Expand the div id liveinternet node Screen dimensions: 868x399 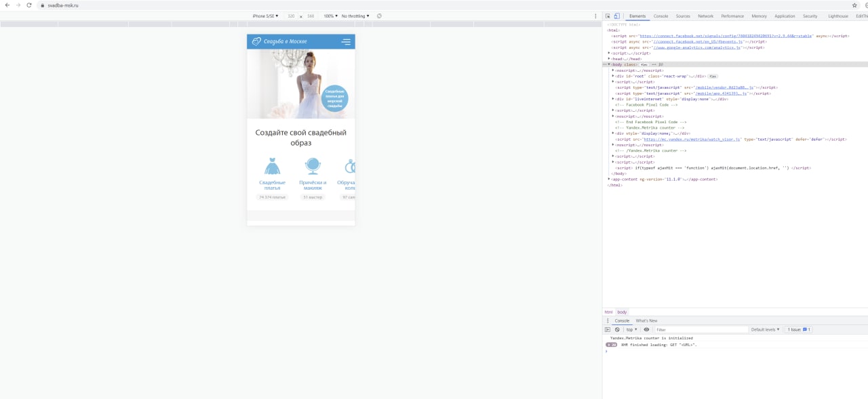pyautogui.click(x=613, y=99)
